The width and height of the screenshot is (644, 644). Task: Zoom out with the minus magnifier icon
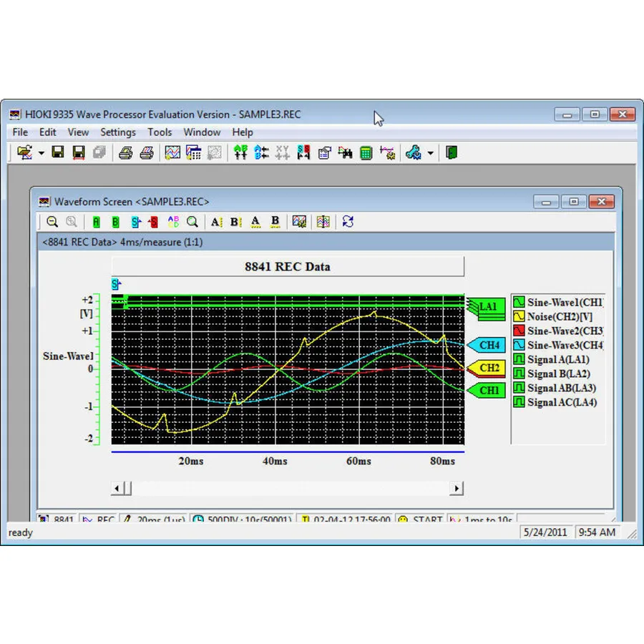[52, 222]
